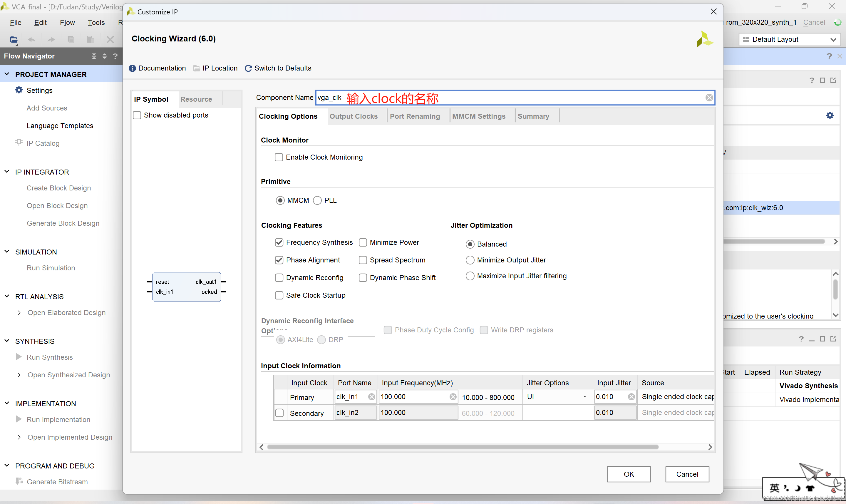This screenshot has height=504, width=846.
Task: Enable Dynamic Reconfig checkbox
Action: 279,278
